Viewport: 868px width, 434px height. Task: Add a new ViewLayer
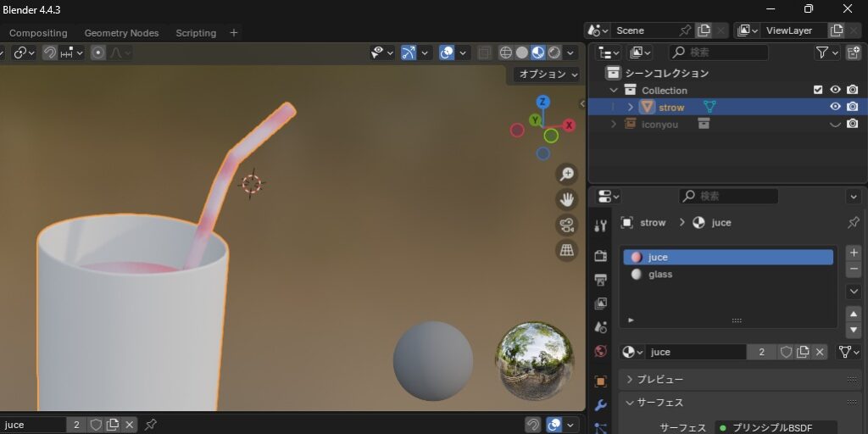coord(837,31)
